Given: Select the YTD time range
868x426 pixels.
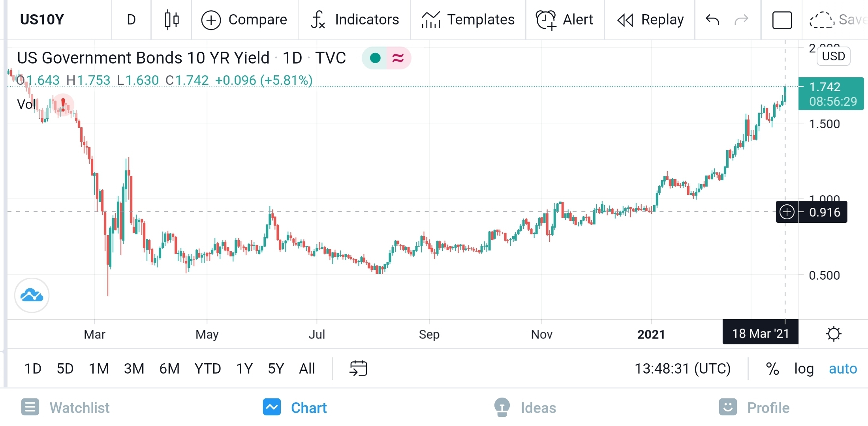Looking at the screenshot, I should pyautogui.click(x=208, y=369).
